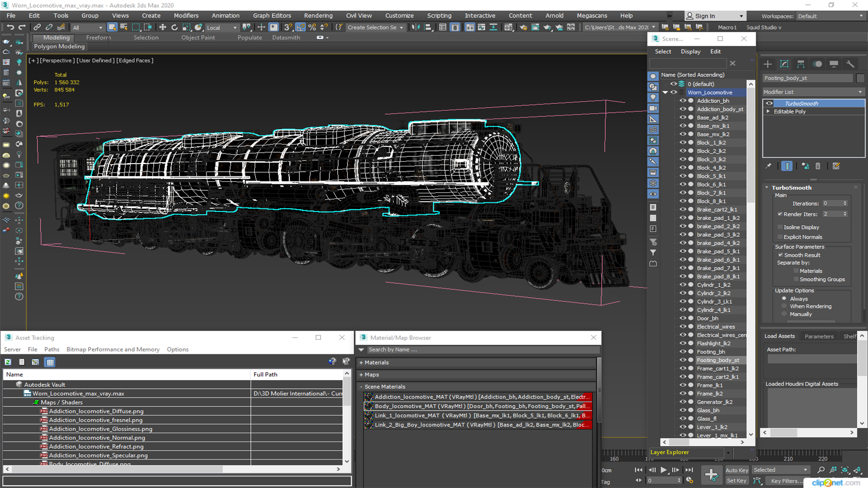The width and height of the screenshot is (868, 488).
Task: Open the Rendering menu
Action: click(318, 15)
